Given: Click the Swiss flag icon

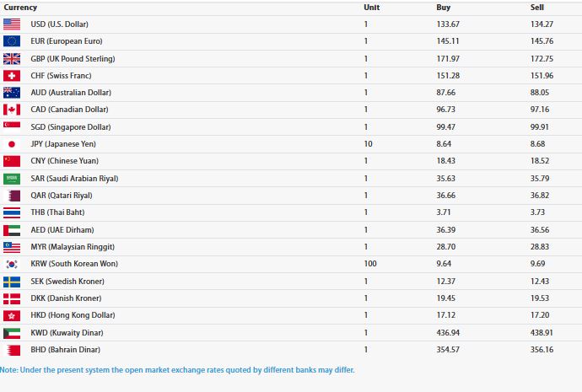Looking at the screenshot, I should [x=12, y=76].
